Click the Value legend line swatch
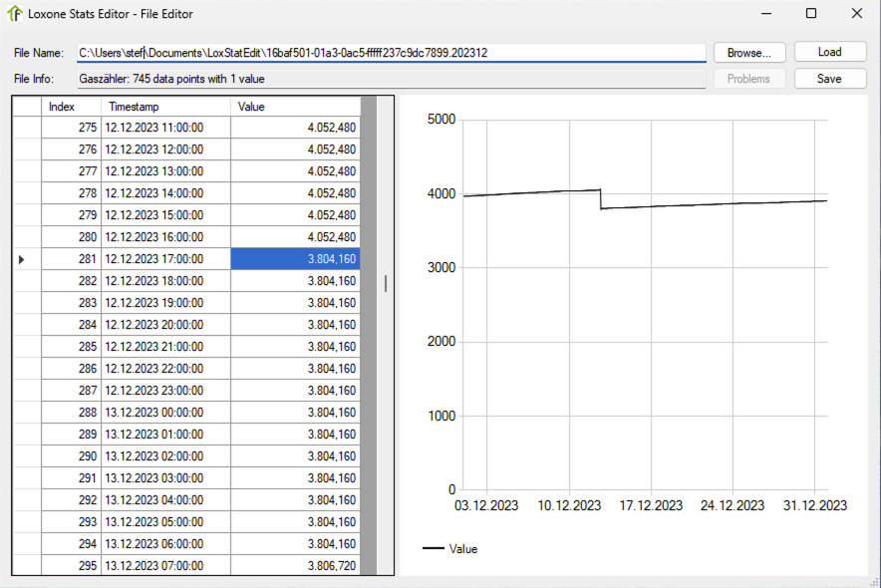The image size is (881, 588). [x=433, y=549]
